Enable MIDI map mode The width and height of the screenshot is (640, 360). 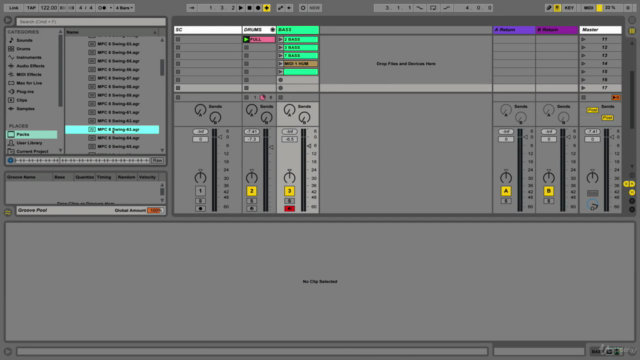[x=588, y=8]
